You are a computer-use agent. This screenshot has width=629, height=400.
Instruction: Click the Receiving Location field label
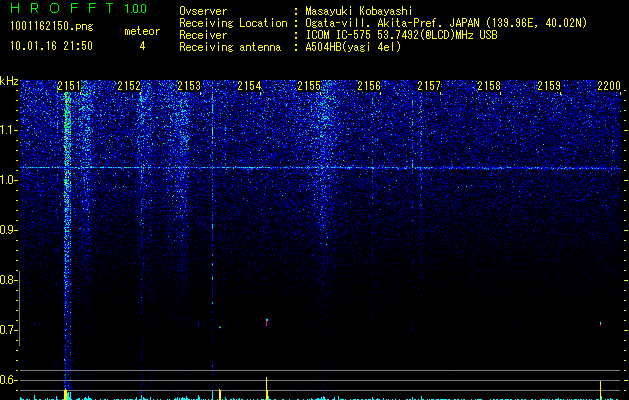click(233, 23)
